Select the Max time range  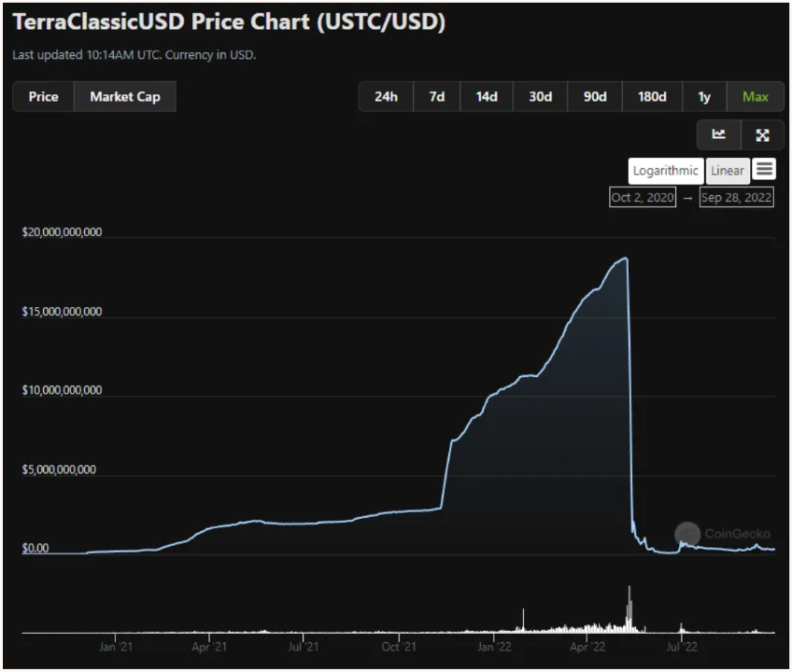pyautogui.click(x=756, y=96)
